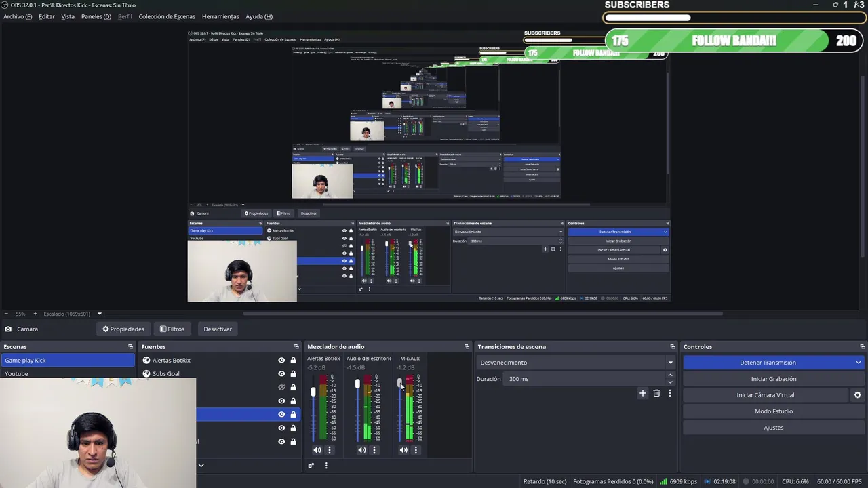Mute the Mic/Aux audio channel
The height and width of the screenshot is (488, 868).
point(403,450)
